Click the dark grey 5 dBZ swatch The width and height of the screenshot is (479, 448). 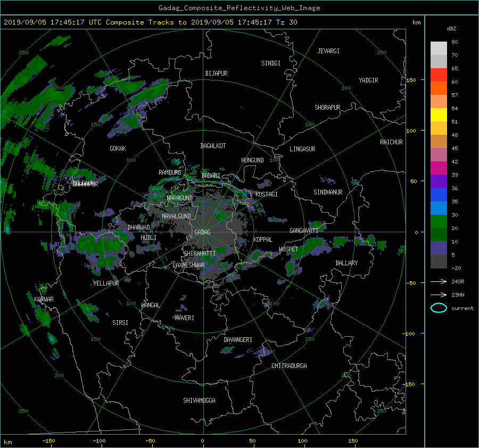coord(439,261)
